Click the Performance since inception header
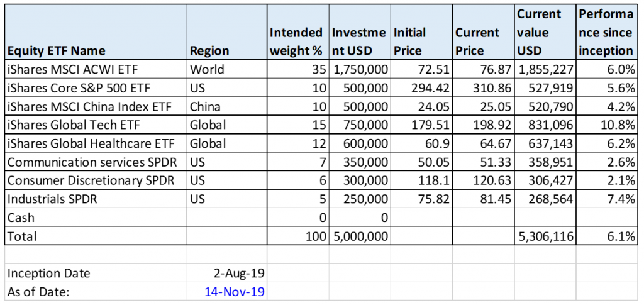This screenshot has width=644, height=305. point(607,33)
